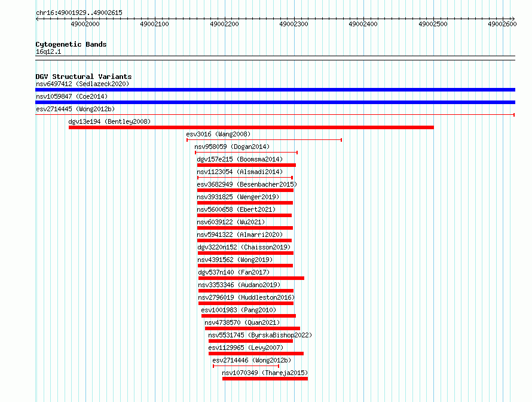Screen dimensions: 532x402
Task: Click the nsv1059847 (Coe2014) blue variant bar
Action: 275,102
